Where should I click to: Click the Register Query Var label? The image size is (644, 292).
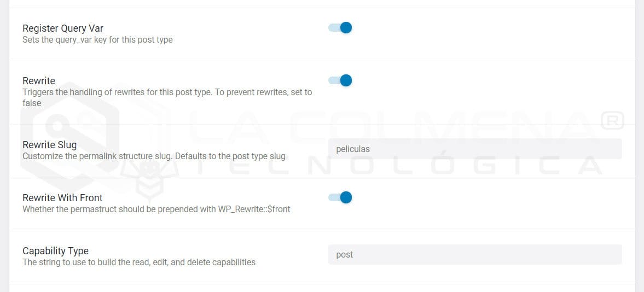pyautogui.click(x=63, y=28)
